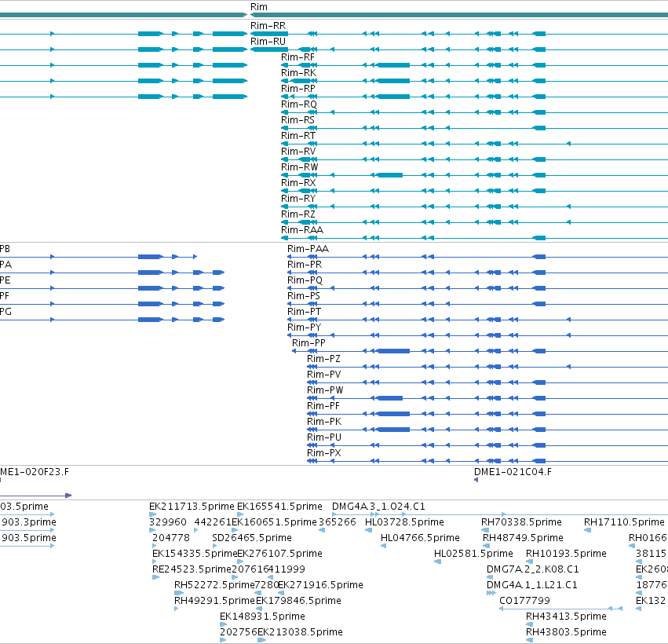Open the HL03728.5prime EST label
668x644 pixels.
405,522
